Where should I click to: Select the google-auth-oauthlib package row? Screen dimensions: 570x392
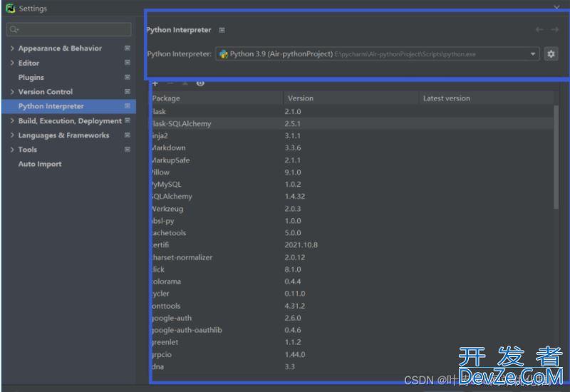[352, 330]
